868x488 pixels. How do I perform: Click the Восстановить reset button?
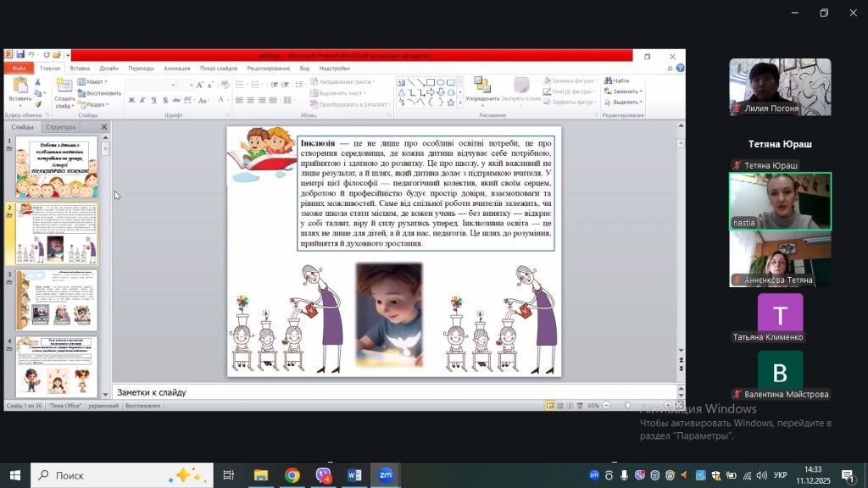pos(101,93)
